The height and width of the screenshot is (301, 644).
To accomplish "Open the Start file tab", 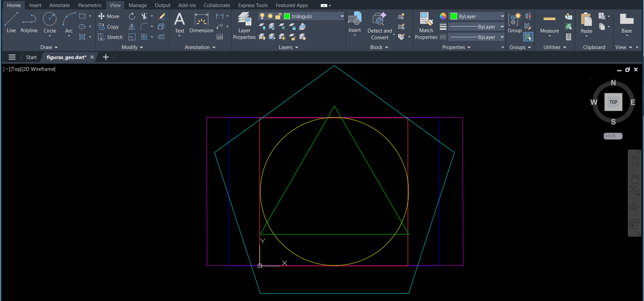I will click(x=31, y=57).
